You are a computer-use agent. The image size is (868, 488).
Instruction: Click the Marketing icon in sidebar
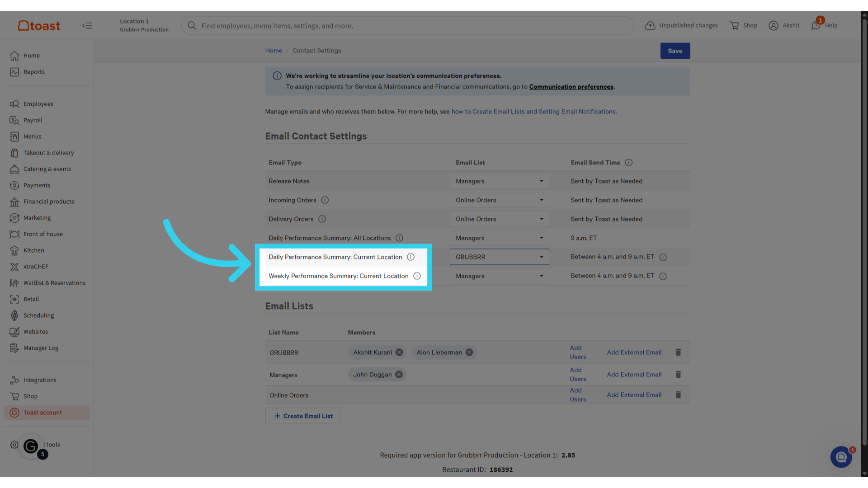coord(14,218)
